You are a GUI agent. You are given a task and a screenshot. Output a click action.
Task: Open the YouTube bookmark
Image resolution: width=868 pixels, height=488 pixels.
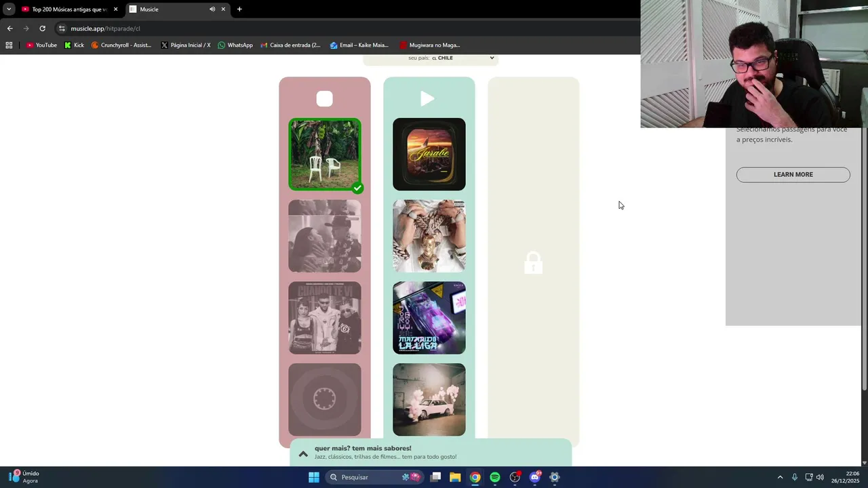[x=41, y=45]
